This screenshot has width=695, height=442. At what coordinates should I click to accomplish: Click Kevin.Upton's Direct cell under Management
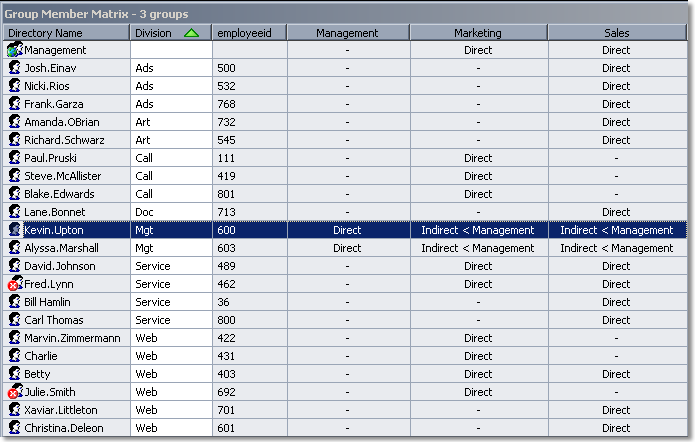coord(347,230)
